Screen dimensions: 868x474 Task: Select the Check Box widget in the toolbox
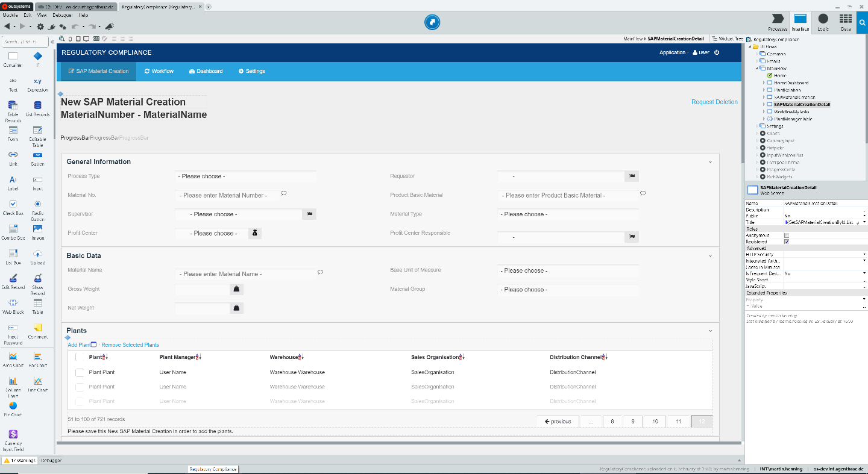click(13, 205)
